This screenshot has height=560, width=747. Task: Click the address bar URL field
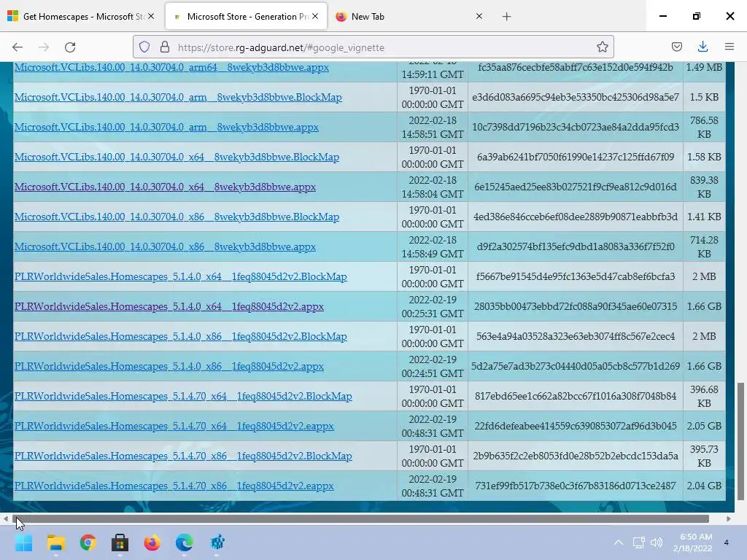pos(373,47)
